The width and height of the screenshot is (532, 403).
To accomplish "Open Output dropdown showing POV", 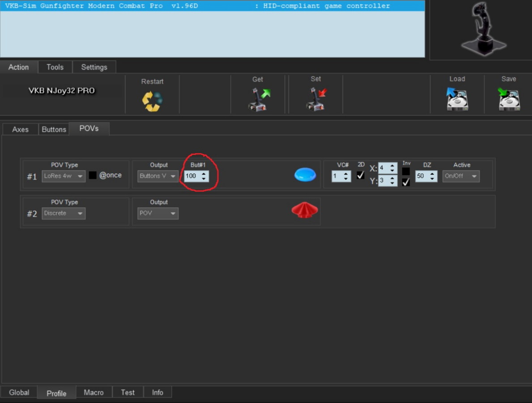I will (158, 214).
